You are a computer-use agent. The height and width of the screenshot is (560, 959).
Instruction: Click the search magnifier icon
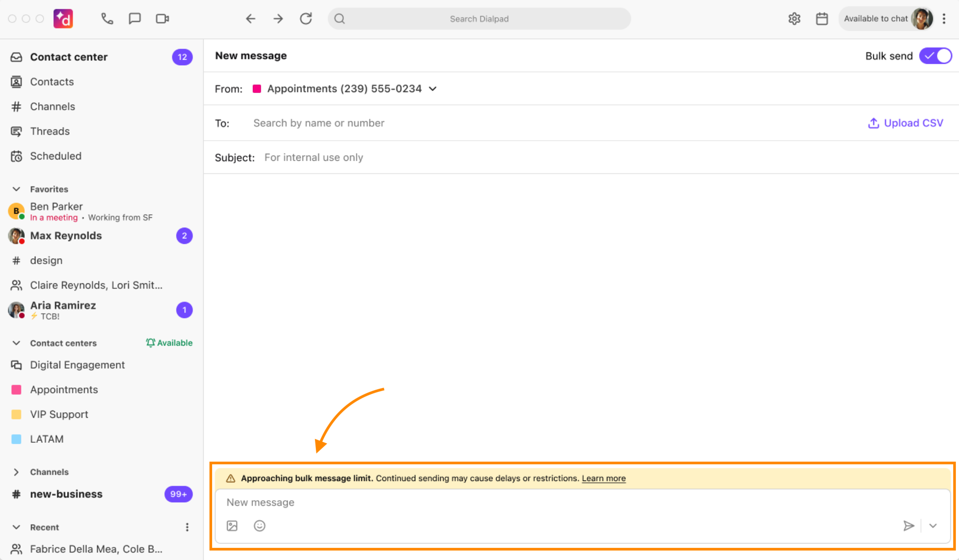click(340, 18)
